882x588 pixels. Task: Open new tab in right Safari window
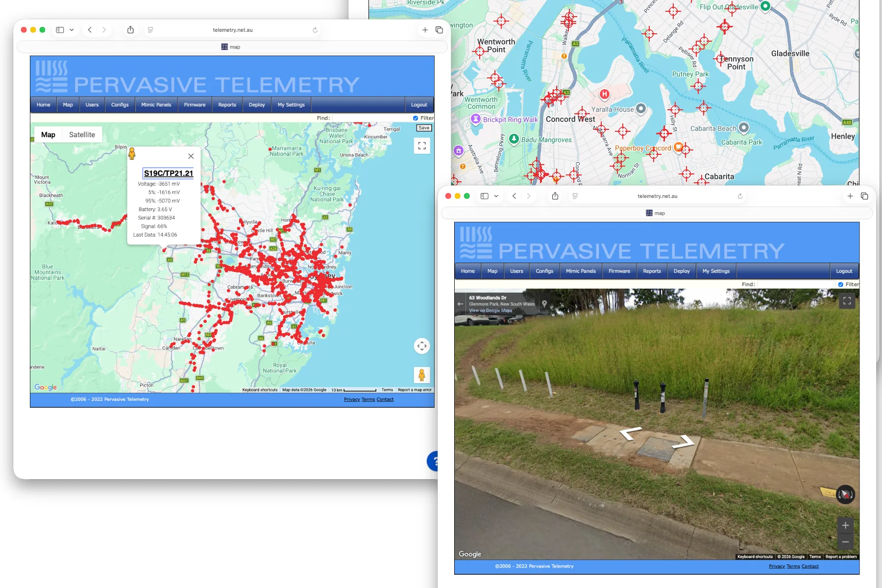[x=850, y=196]
